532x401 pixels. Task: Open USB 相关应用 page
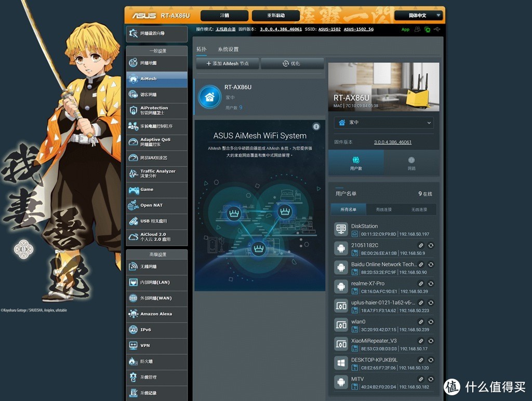[157, 221]
